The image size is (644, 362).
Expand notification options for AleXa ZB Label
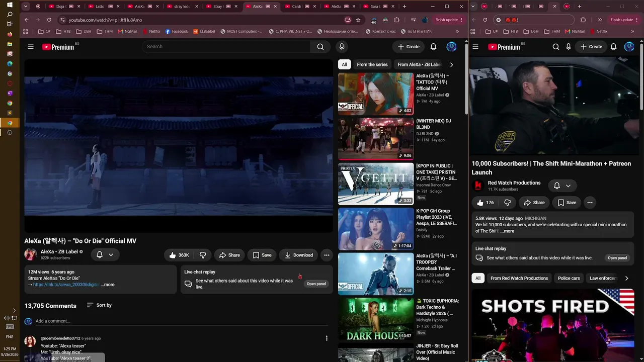[111, 255]
